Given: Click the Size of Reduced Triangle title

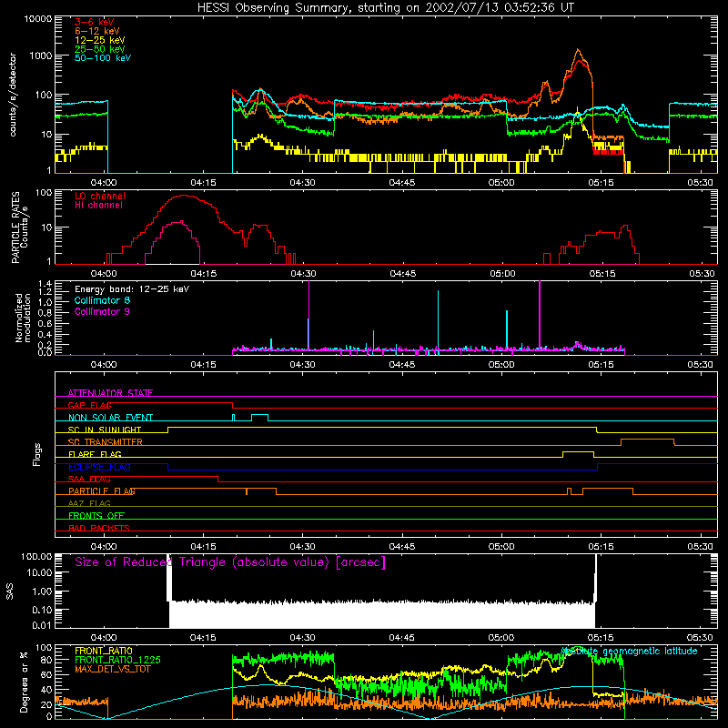Looking at the screenshot, I should (x=230, y=562).
